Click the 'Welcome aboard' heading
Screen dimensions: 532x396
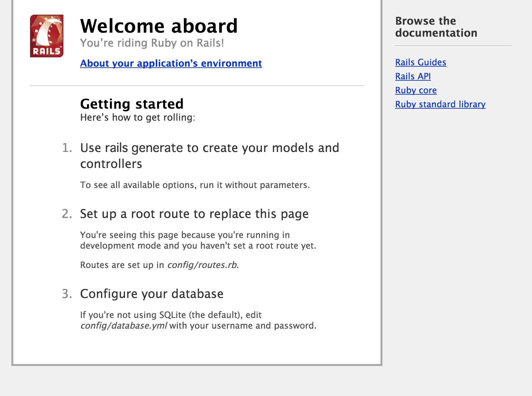[159, 26]
